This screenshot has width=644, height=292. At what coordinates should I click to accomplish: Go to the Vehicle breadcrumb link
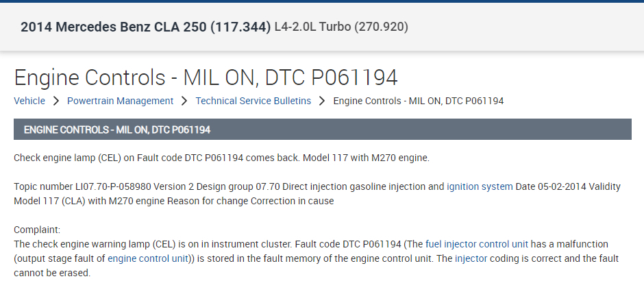29,101
